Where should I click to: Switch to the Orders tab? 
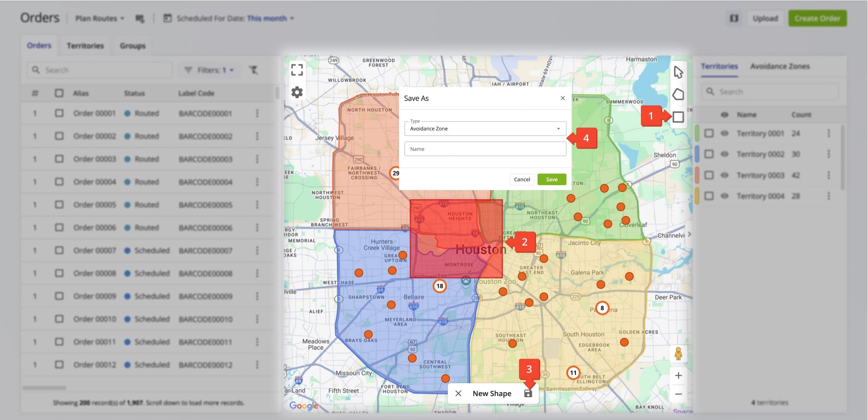pos(39,45)
